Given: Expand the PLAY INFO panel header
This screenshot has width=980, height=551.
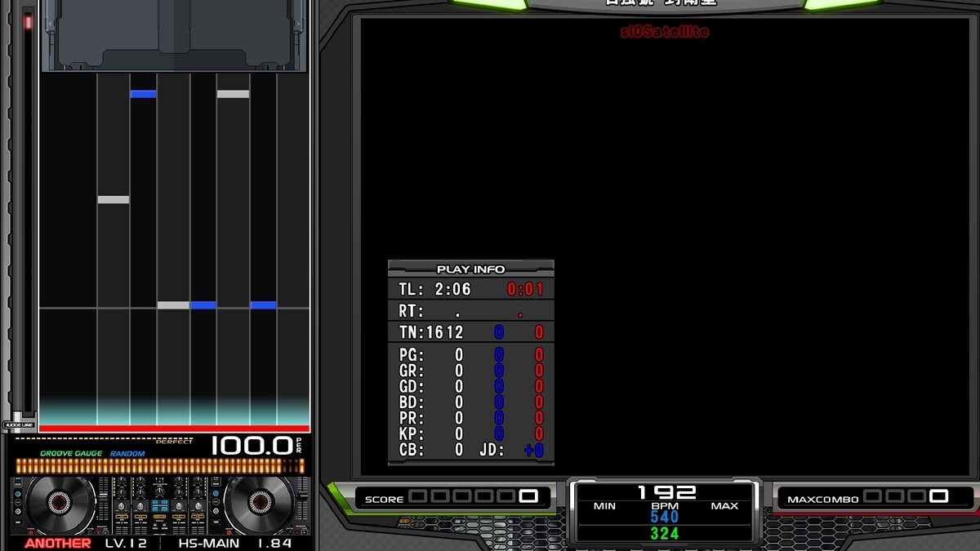Looking at the screenshot, I should pos(470,269).
